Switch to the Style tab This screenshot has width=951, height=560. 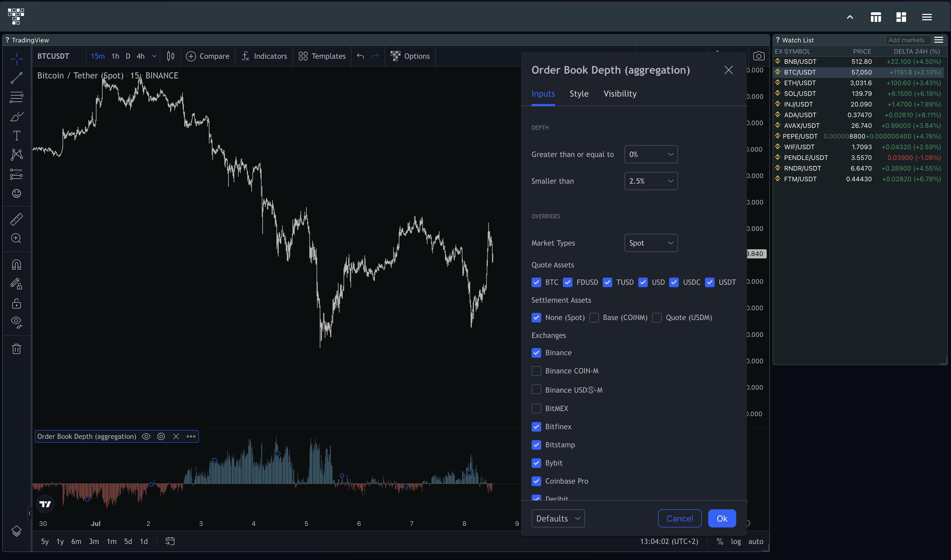[579, 94]
